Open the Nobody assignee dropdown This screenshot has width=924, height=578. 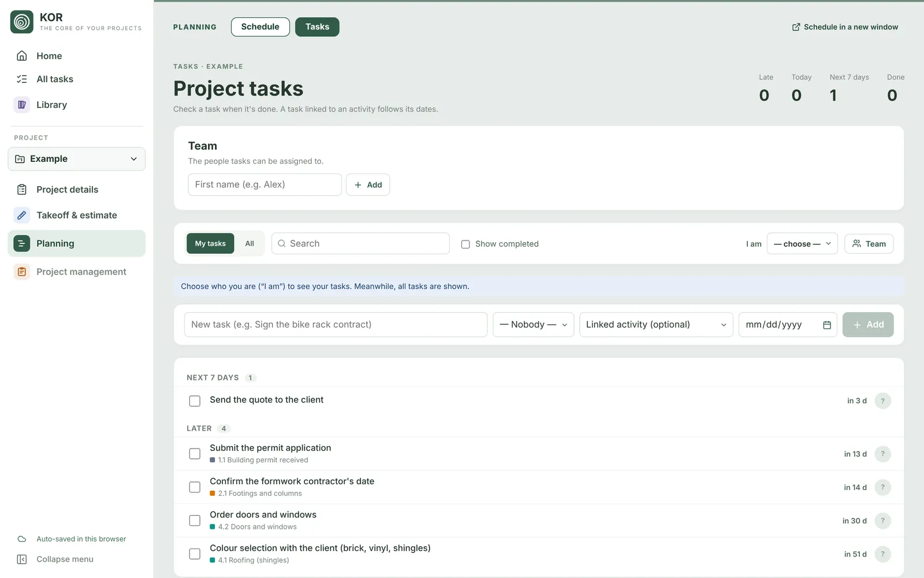[533, 325]
